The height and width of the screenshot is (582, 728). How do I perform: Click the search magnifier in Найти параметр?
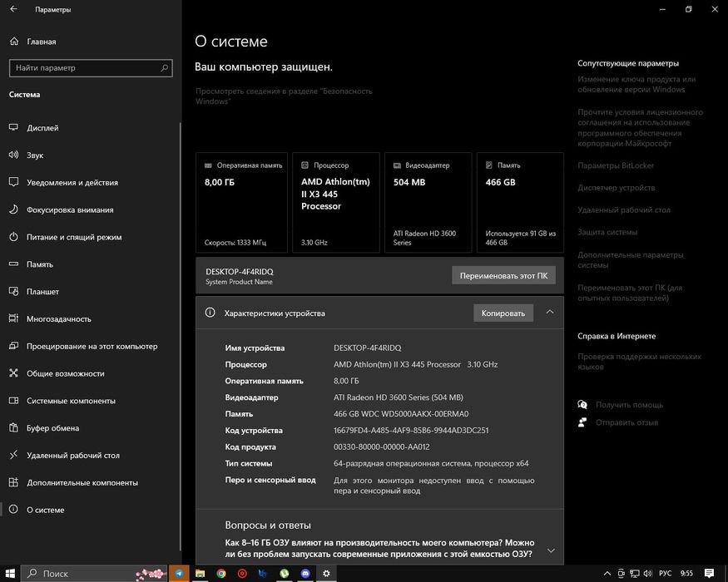164,67
